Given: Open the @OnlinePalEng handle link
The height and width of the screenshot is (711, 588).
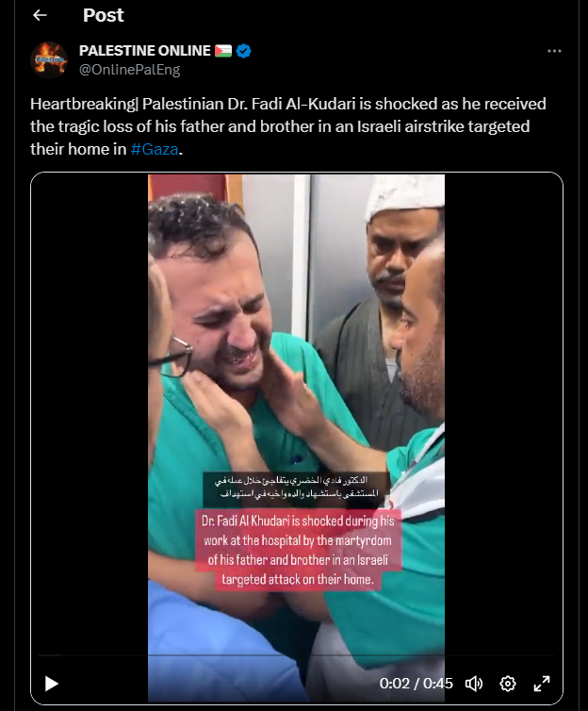Looking at the screenshot, I should coord(129,70).
